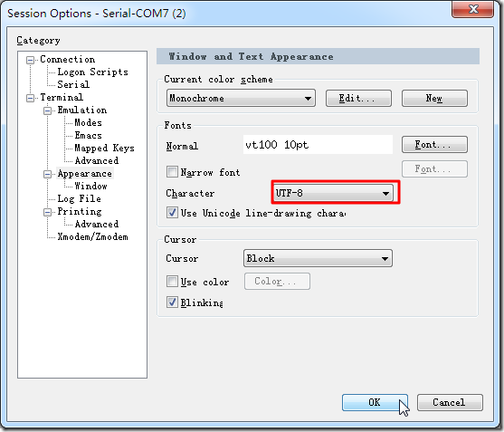Image resolution: width=504 pixels, height=432 pixels.
Task: Select Xmodem/Zmodem category
Action: click(x=92, y=237)
